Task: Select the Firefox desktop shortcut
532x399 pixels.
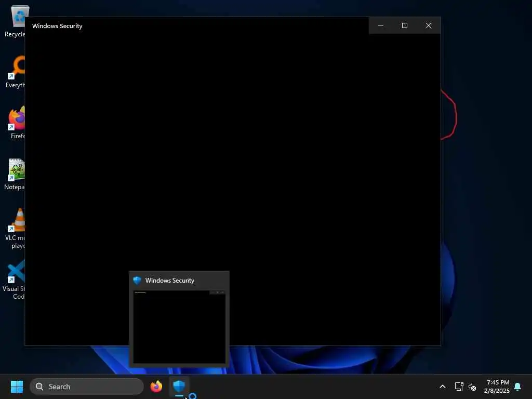Action: 16,123
